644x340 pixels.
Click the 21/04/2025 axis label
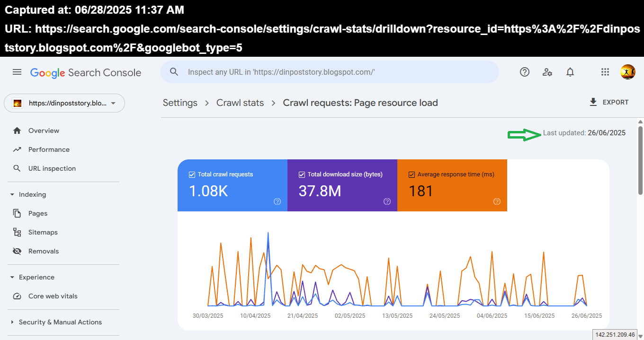click(303, 315)
